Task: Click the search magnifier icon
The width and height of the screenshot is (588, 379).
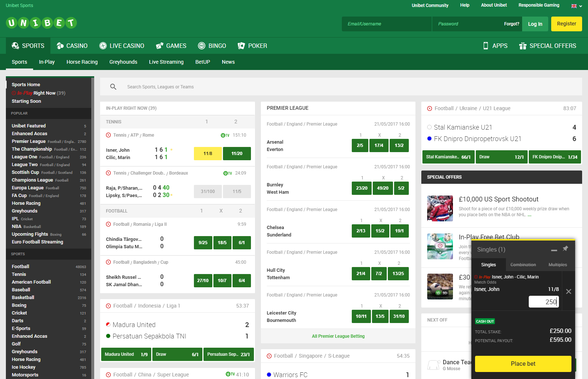Action: tap(113, 87)
